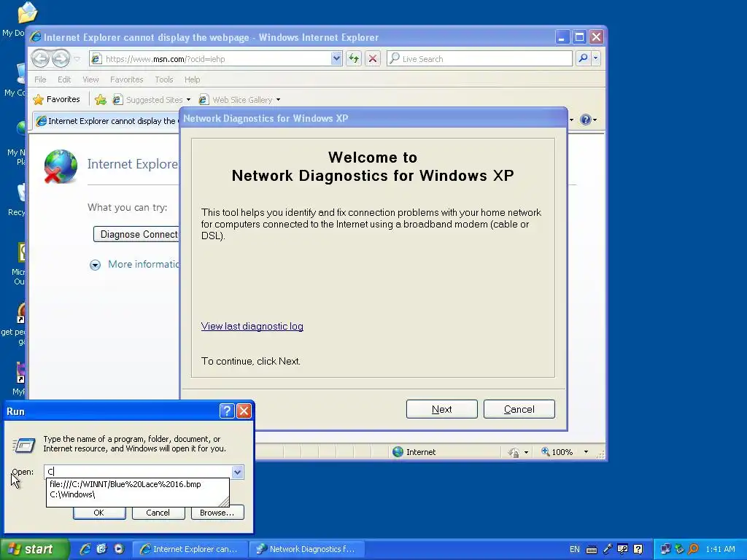Click the green arrow tray icon

coord(679,549)
